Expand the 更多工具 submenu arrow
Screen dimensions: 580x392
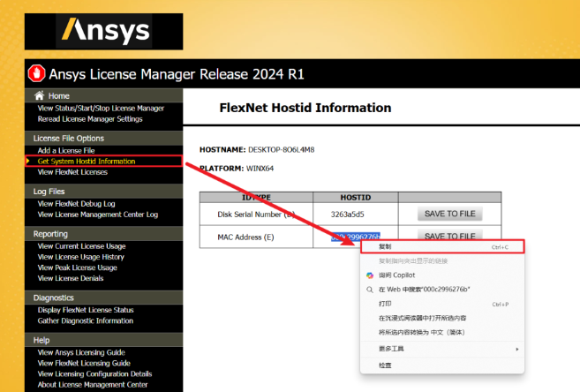click(x=517, y=349)
